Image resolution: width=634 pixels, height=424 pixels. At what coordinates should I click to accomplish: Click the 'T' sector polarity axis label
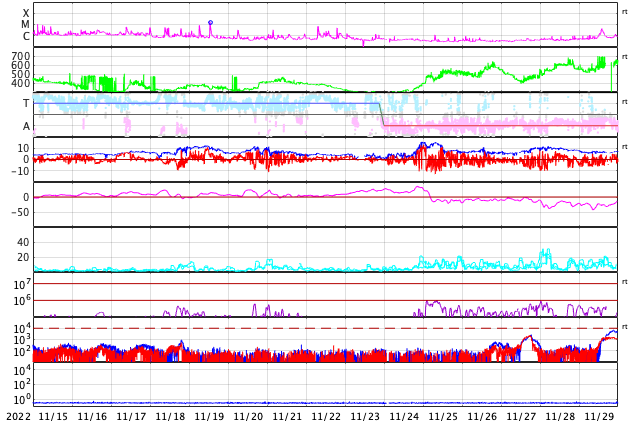[26, 103]
